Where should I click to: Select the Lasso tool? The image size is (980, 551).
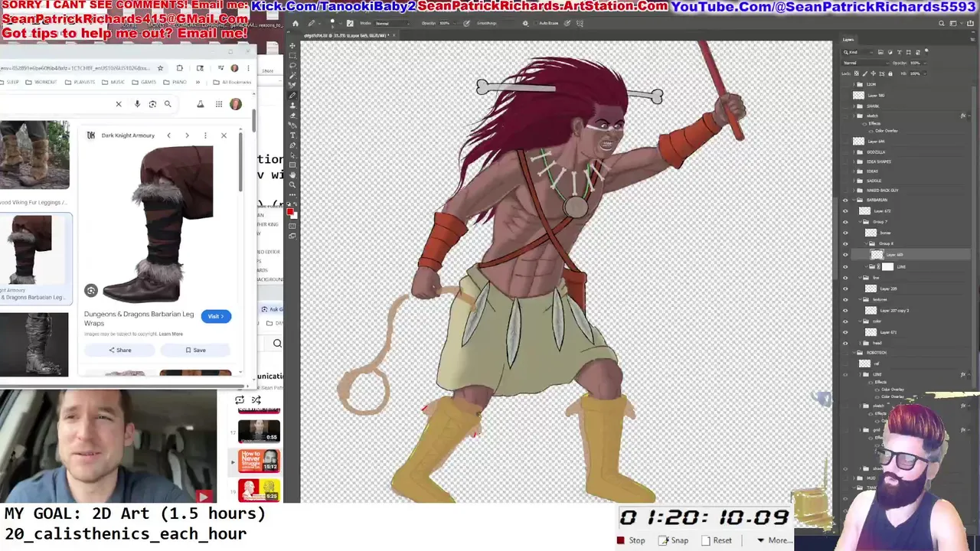[x=292, y=65]
